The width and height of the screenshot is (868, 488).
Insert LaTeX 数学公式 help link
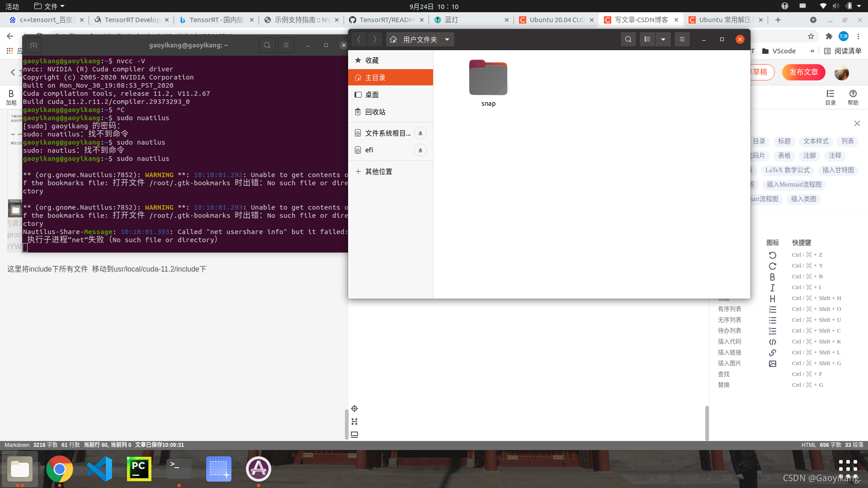787,170
